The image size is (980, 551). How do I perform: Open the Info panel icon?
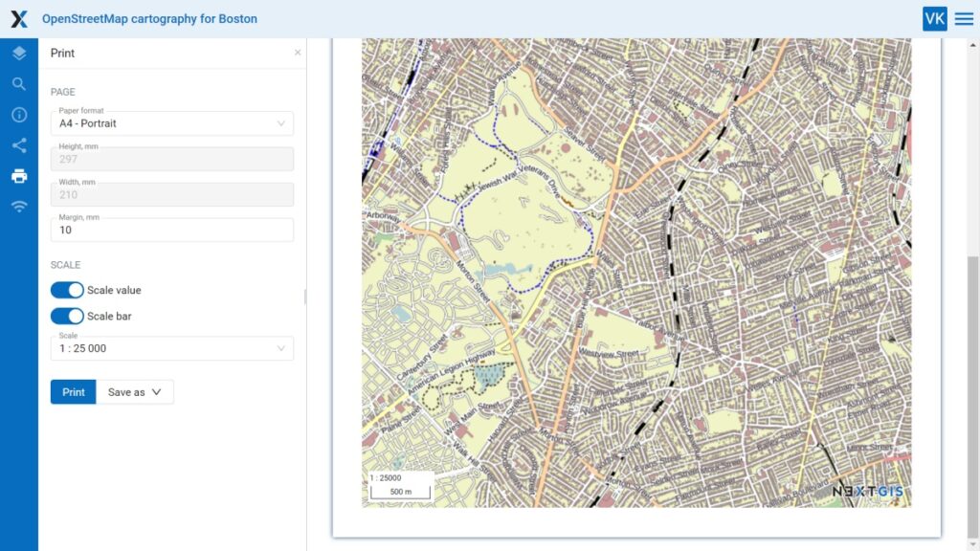[x=19, y=115]
